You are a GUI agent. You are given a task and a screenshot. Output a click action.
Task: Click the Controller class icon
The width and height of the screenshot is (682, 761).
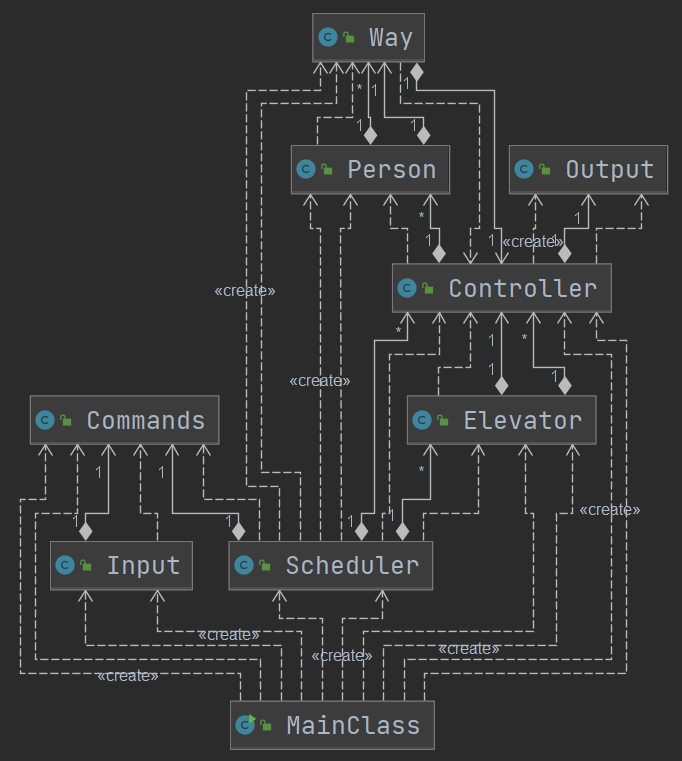click(407, 288)
